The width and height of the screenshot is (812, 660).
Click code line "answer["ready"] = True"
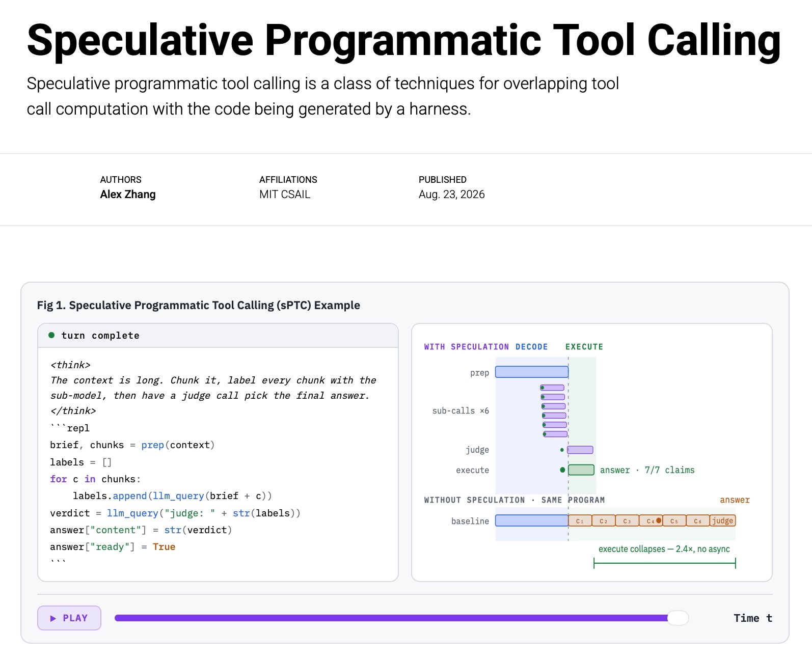point(113,546)
